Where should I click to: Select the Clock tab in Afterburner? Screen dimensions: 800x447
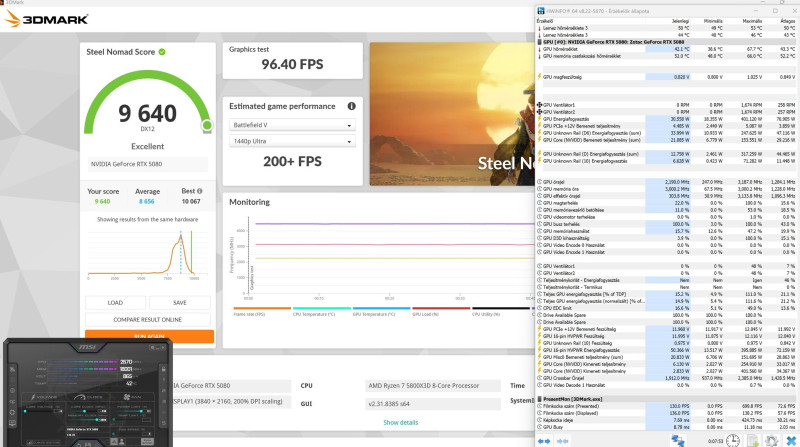(x=88, y=397)
